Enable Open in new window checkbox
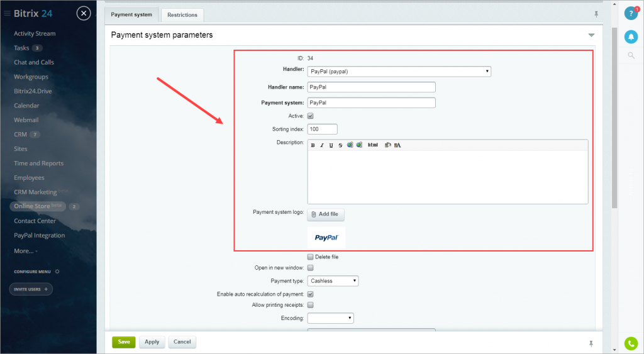Viewport: 644px width, 354px height. [311, 268]
